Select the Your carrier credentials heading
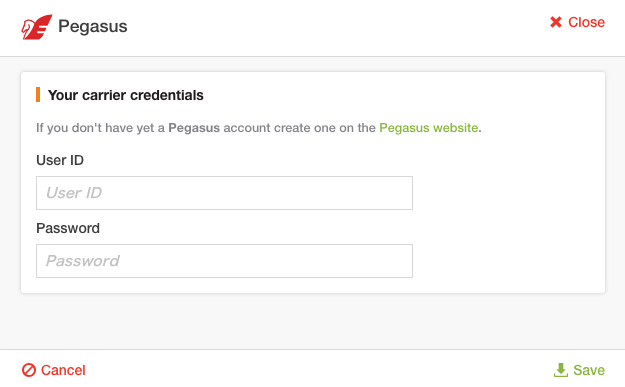 click(126, 95)
